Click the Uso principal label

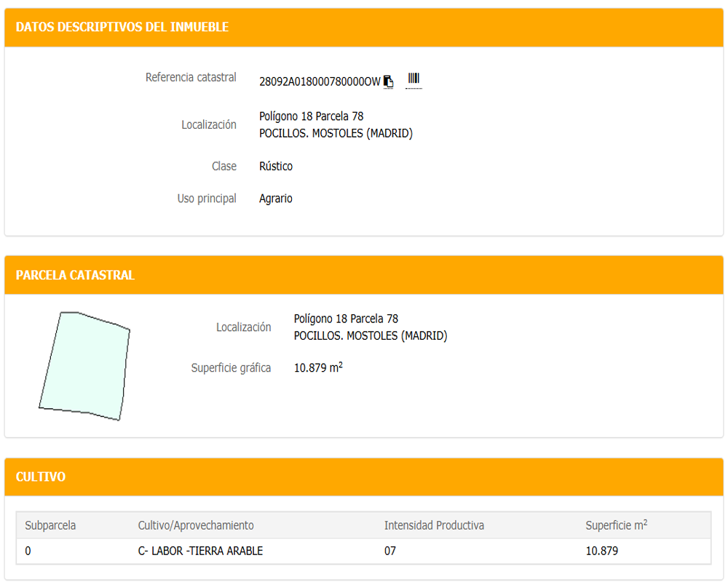[207, 199]
